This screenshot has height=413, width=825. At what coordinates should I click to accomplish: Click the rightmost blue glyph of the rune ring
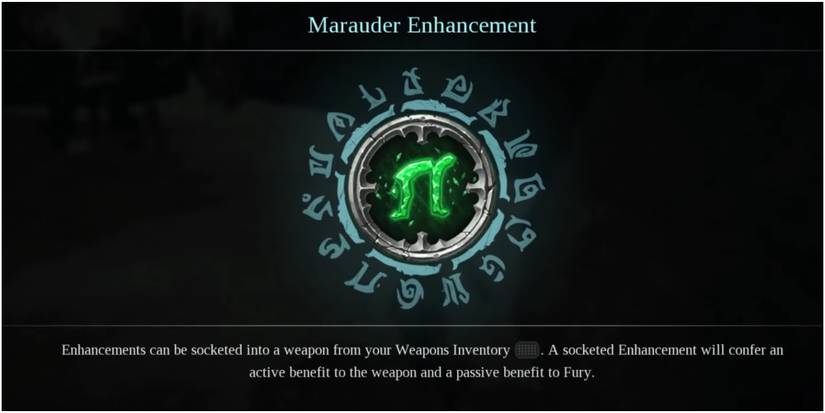530,189
